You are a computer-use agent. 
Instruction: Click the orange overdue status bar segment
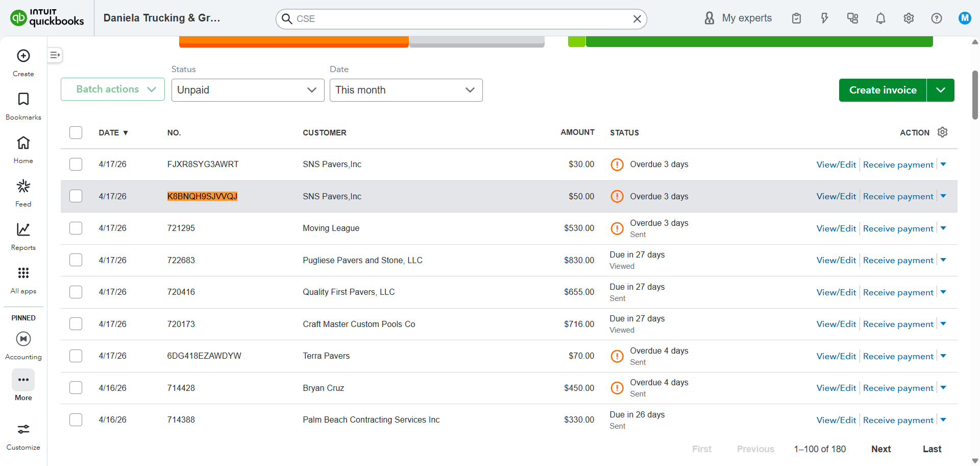(293, 42)
